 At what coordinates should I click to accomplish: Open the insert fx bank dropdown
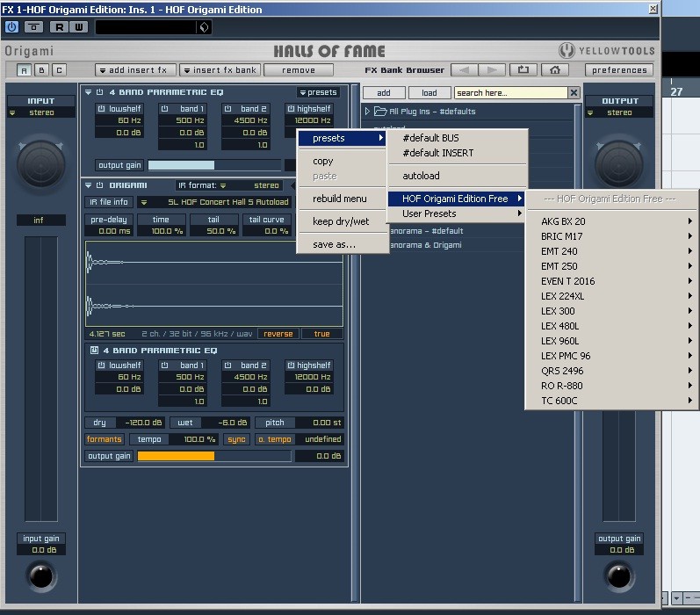coord(221,70)
